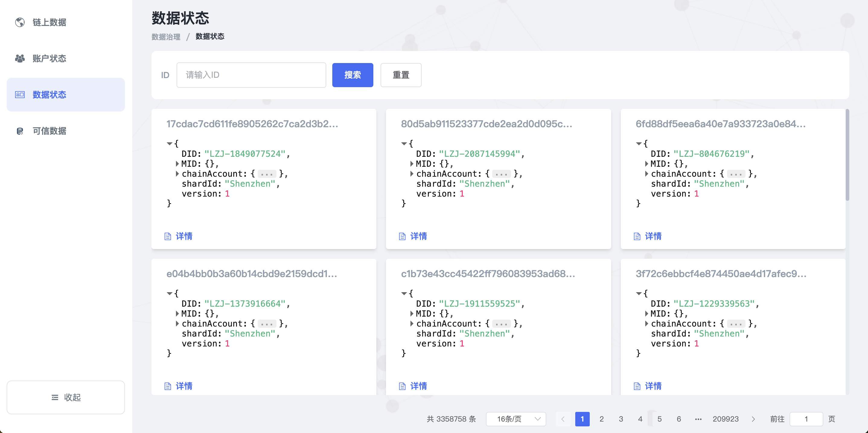Click the globe icon beside 链上数据
868x433 pixels.
(20, 22)
